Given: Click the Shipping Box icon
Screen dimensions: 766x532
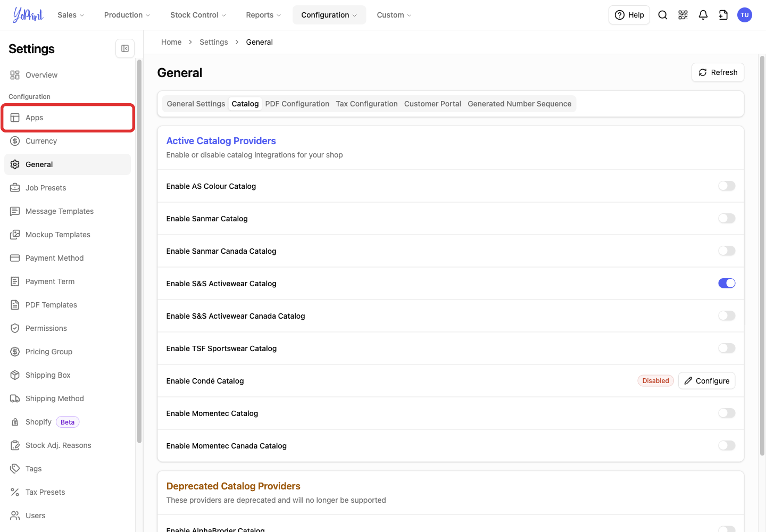Looking at the screenshot, I should click(x=15, y=375).
